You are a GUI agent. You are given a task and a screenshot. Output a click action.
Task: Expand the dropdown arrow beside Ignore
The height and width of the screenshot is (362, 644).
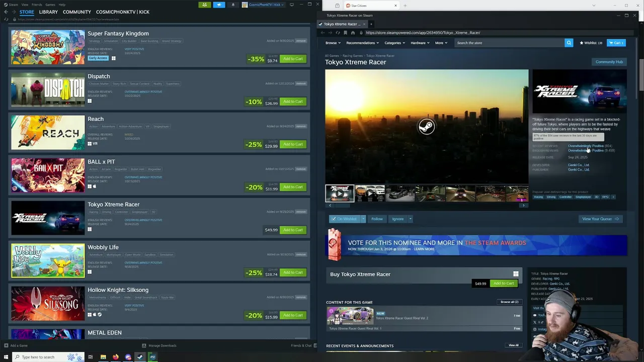click(x=410, y=219)
